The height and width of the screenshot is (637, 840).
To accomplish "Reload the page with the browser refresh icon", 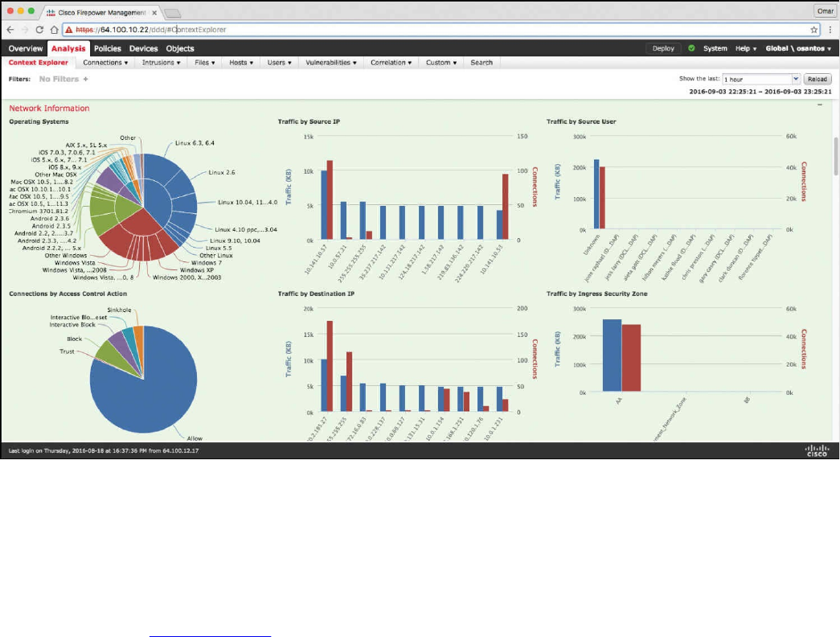I will [39, 30].
